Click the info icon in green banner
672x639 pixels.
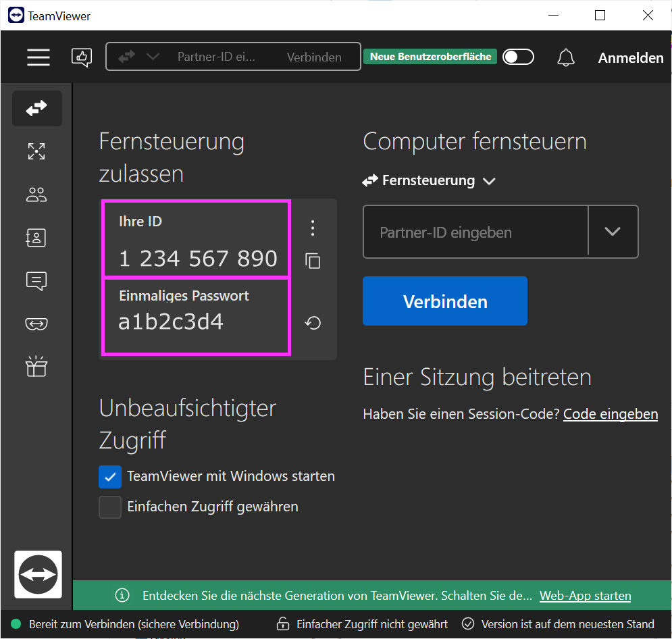click(x=122, y=595)
